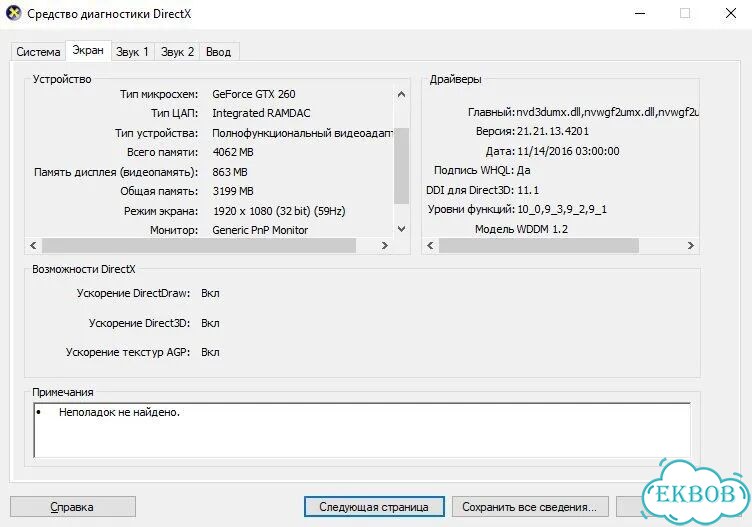Click DDI для Direct3D value 11.1

[x=528, y=190]
